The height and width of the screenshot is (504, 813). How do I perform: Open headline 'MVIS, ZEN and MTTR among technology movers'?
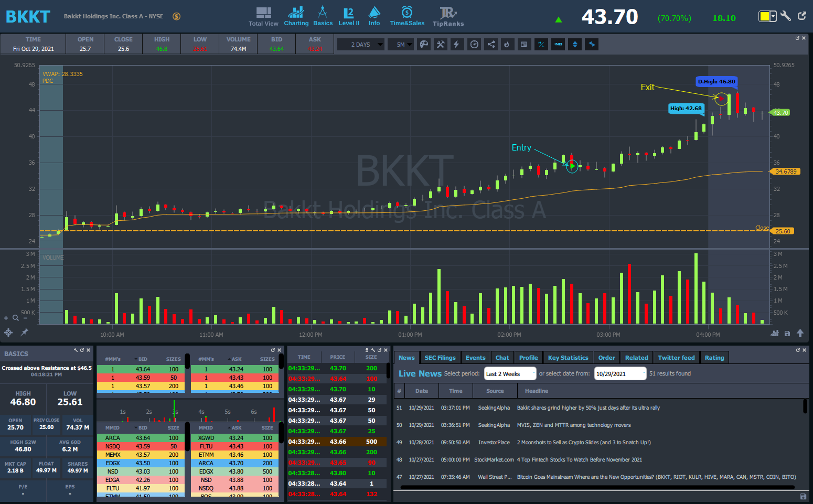pos(574,425)
